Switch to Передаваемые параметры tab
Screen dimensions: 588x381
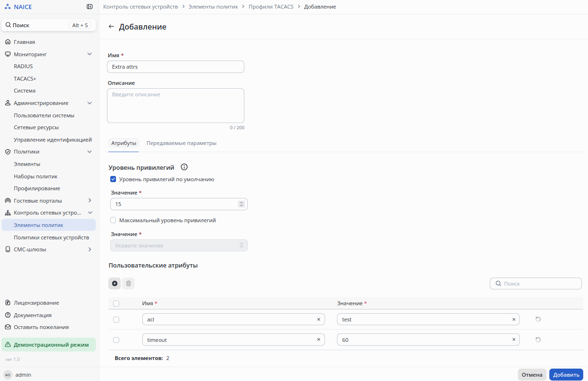tap(181, 144)
